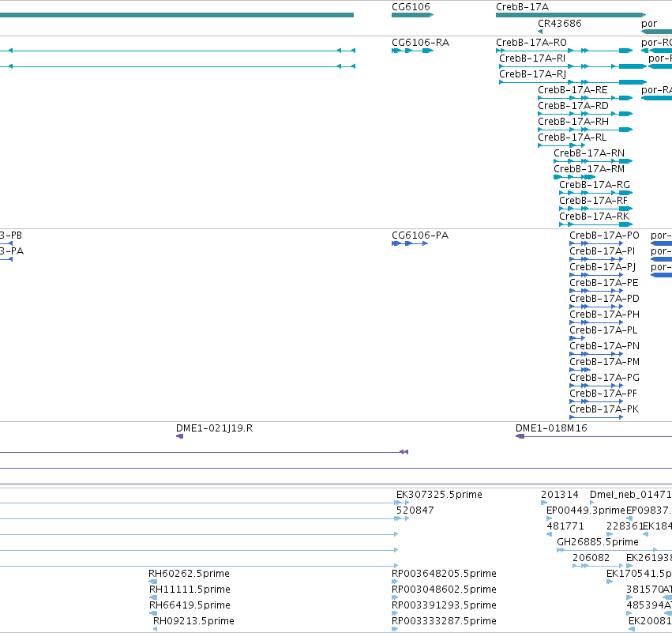Select the 520847 feature label
Screen dimensions: 672x633
click(415, 511)
